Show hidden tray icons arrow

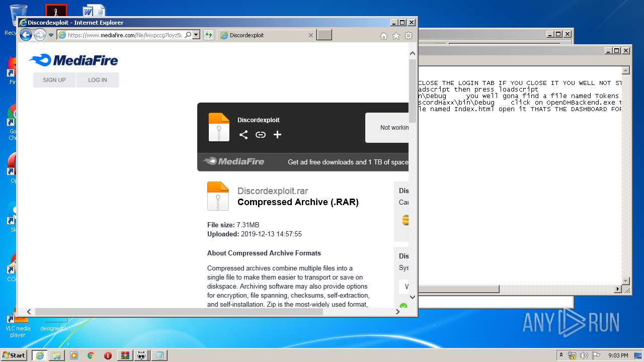click(561, 355)
